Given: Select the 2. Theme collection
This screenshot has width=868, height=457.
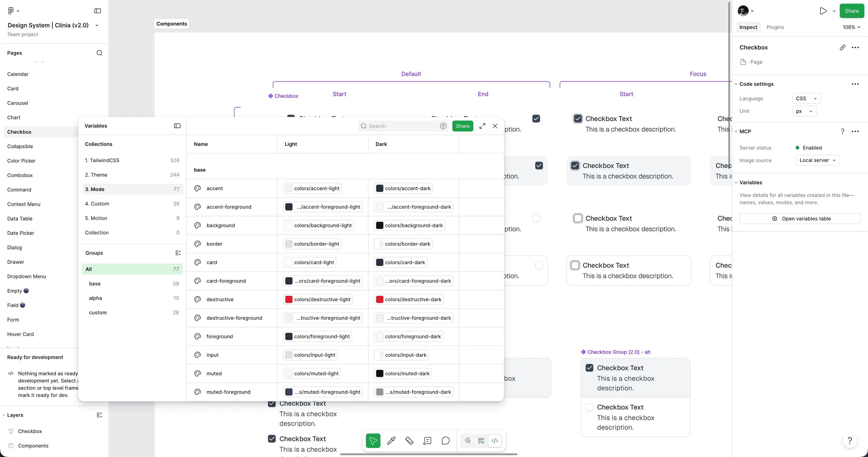Looking at the screenshot, I should point(132,175).
